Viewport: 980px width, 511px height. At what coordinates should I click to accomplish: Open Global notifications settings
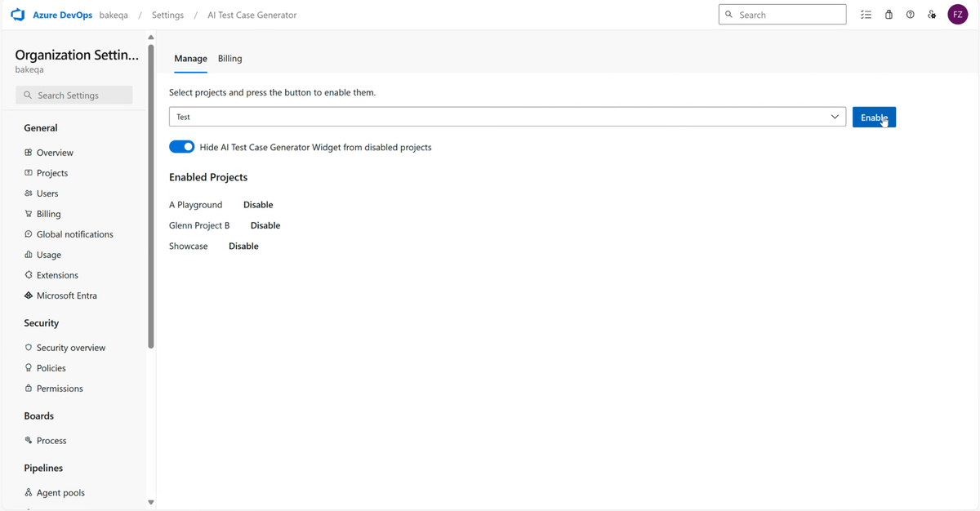click(74, 234)
